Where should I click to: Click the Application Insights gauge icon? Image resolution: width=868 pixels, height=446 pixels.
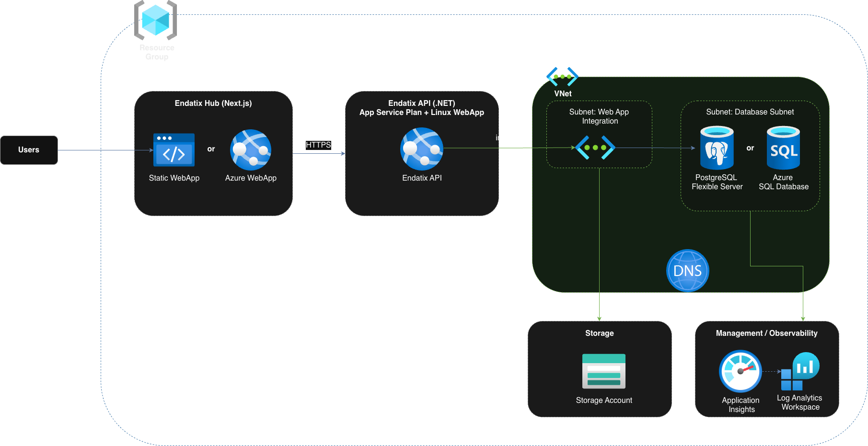(741, 371)
